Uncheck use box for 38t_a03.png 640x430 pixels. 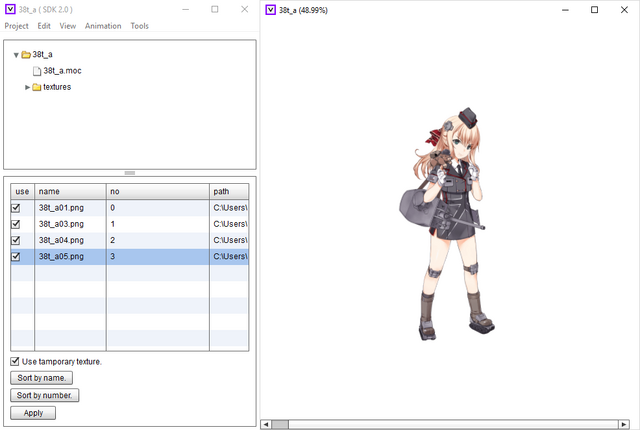pyautogui.click(x=16, y=224)
